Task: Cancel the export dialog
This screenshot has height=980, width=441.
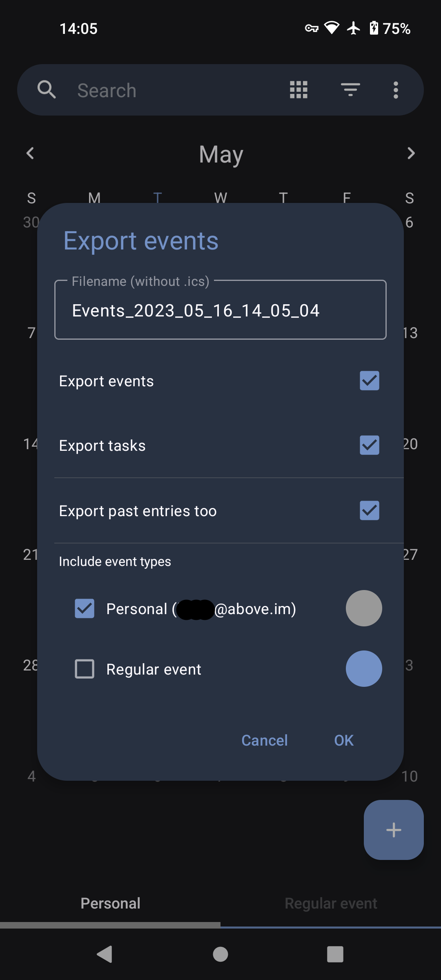Action: (265, 740)
